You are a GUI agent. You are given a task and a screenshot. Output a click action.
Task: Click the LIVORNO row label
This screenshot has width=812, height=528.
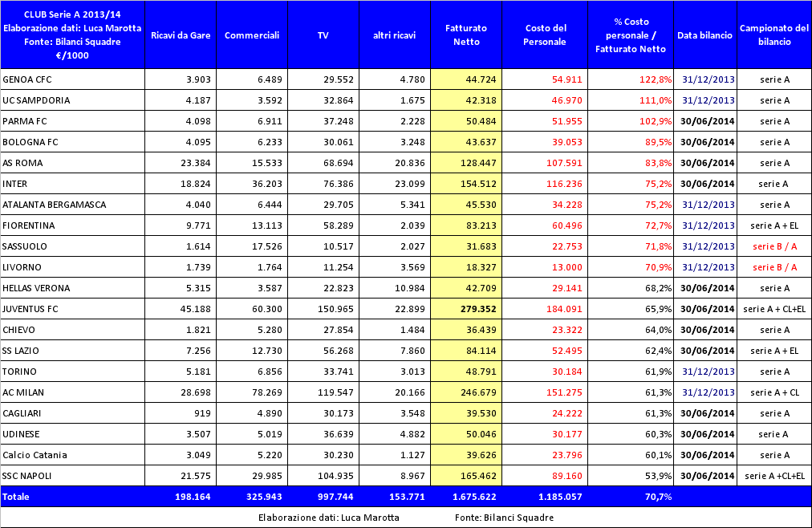click(x=72, y=267)
